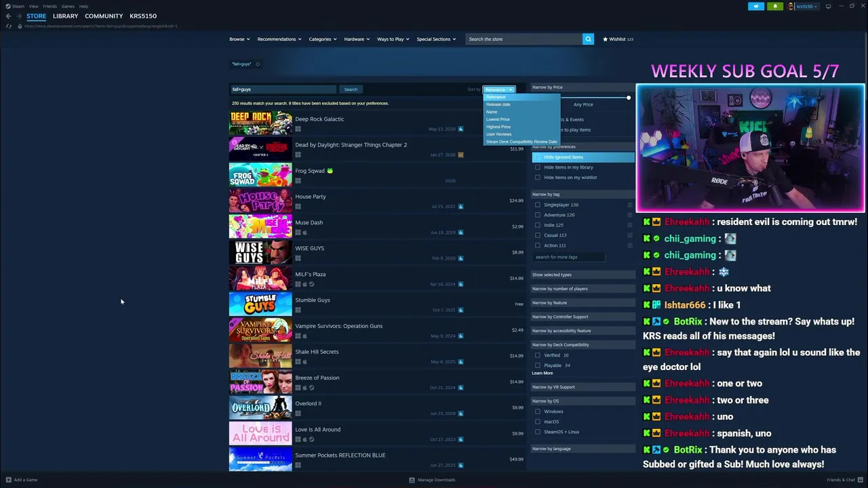
Task: Click the Manage Downloads icon
Action: click(412, 480)
